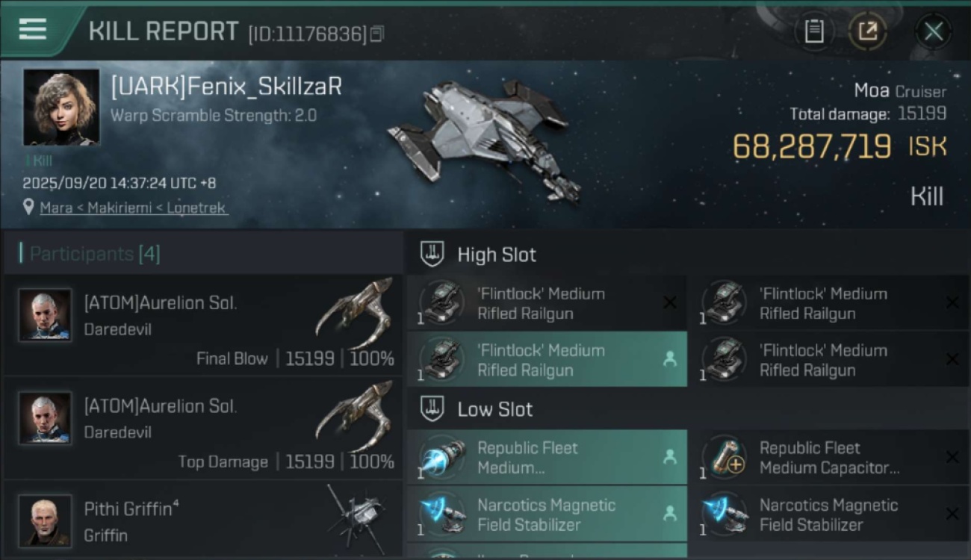Select the Participants [4] header
971x560 pixels.
pos(94,254)
